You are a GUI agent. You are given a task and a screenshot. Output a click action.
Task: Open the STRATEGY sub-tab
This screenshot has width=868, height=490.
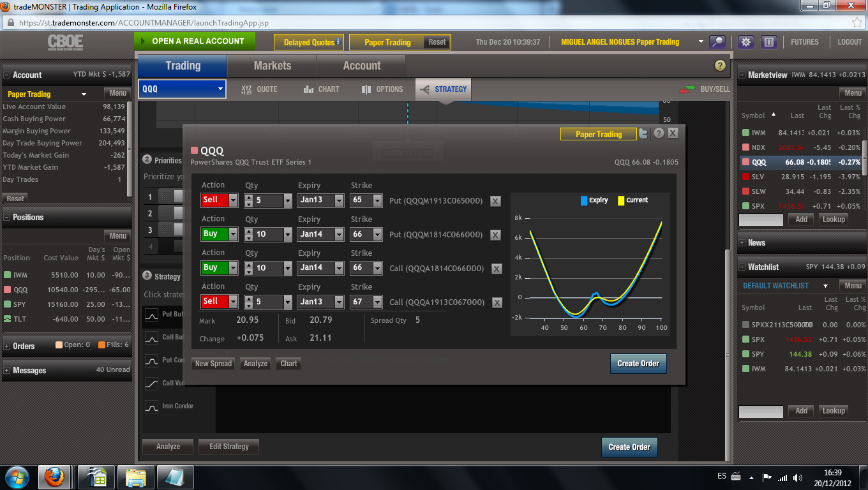pos(443,89)
